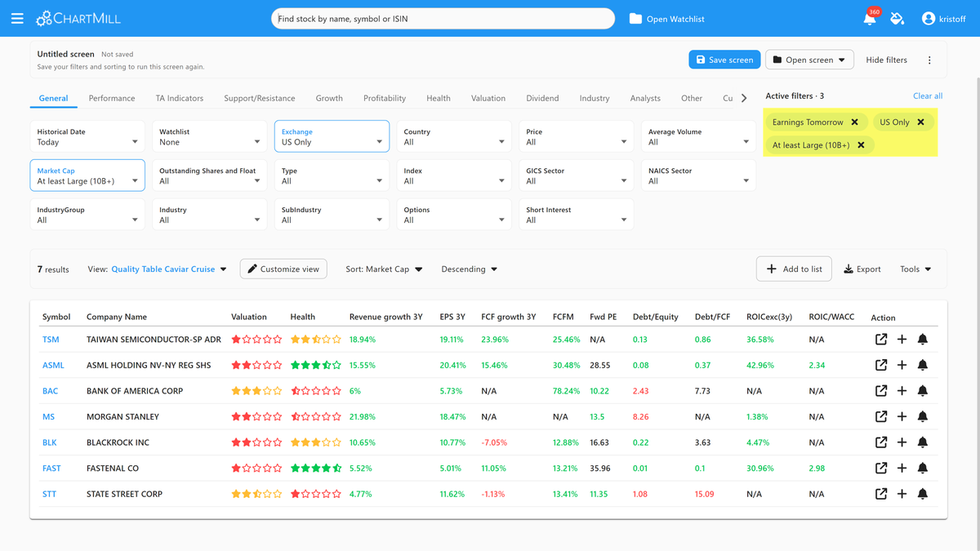
Task: Click the Add to list button
Action: point(794,269)
